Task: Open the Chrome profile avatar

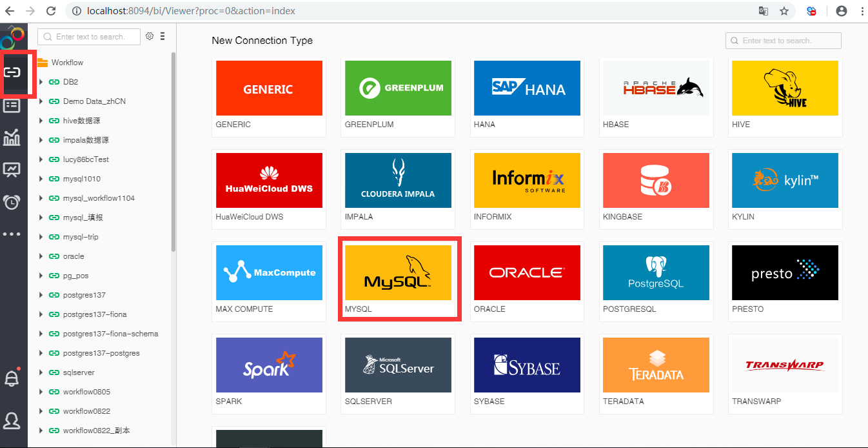Action: pyautogui.click(x=841, y=11)
